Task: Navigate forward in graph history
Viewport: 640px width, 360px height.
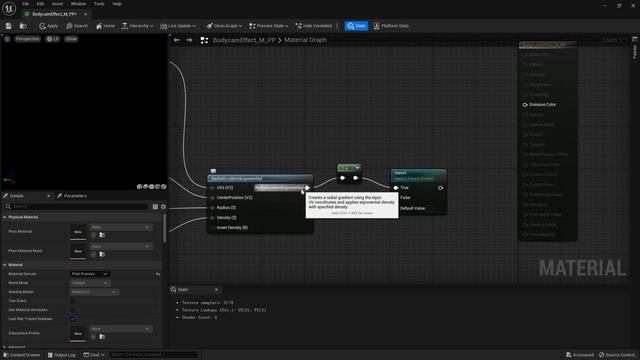Action: click(189, 40)
